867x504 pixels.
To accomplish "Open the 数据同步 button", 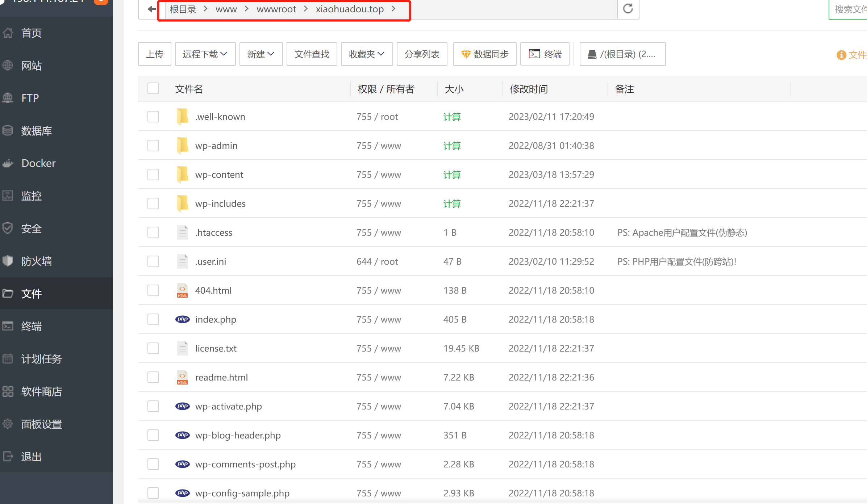I will tap(484, 54).
